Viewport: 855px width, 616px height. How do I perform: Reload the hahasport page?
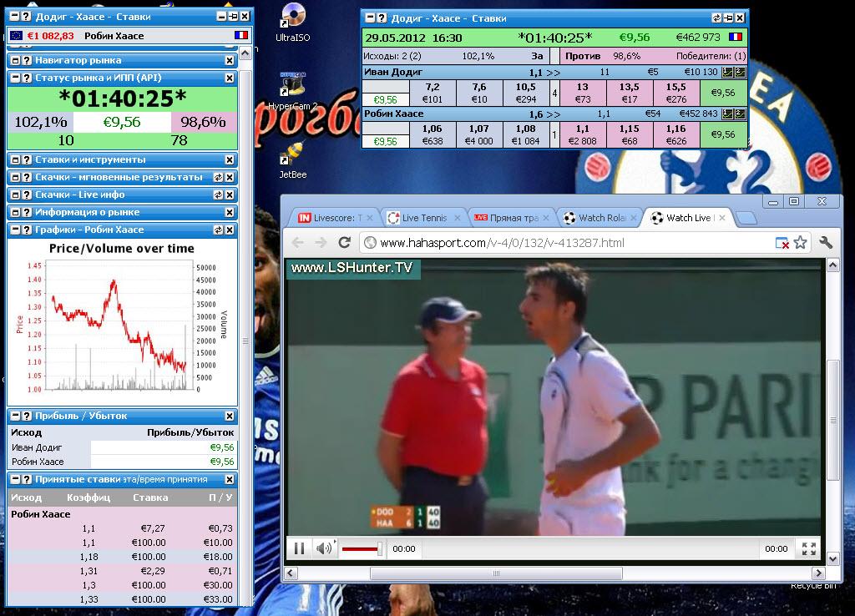(344, 242)
